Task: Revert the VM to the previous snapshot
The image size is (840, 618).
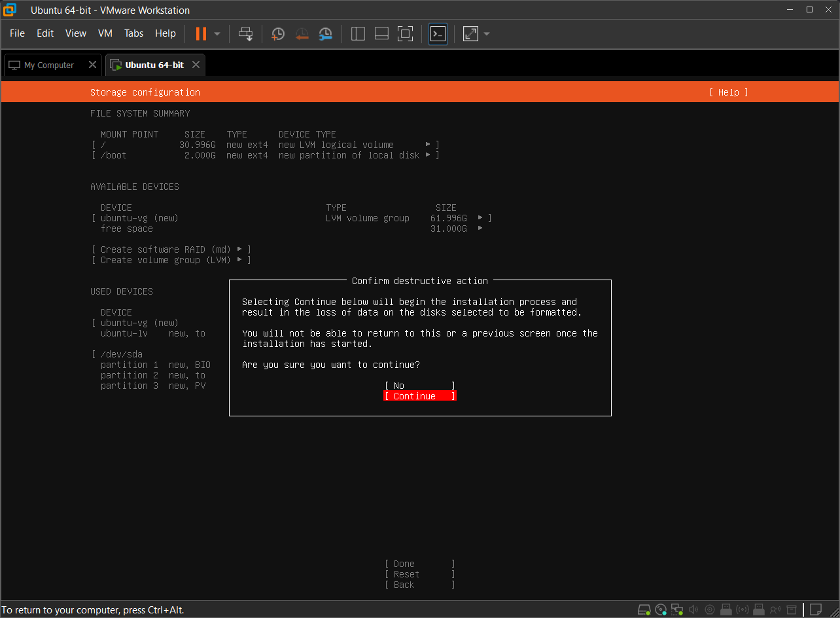Action: pyautogui.click(x=302, y=33)
